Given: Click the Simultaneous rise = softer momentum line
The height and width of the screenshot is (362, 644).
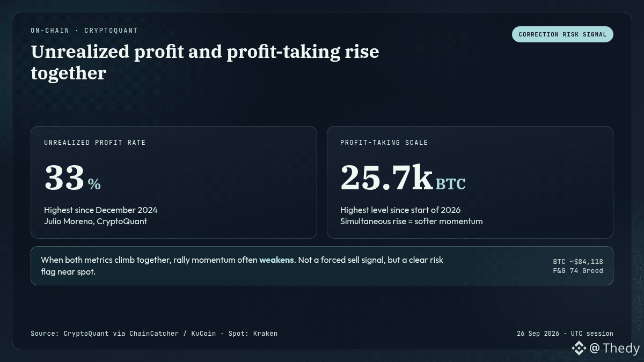Looking at the screenshot, I should point(412,221).
